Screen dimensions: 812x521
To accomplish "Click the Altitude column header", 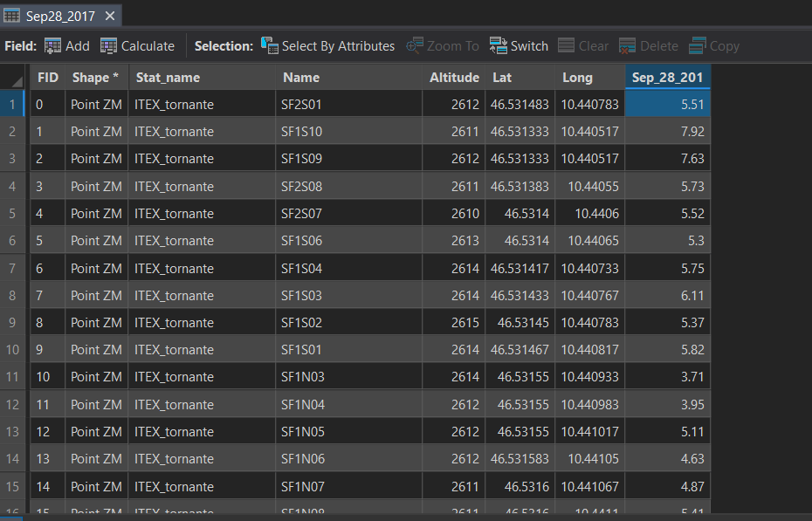I will [454, 77].
